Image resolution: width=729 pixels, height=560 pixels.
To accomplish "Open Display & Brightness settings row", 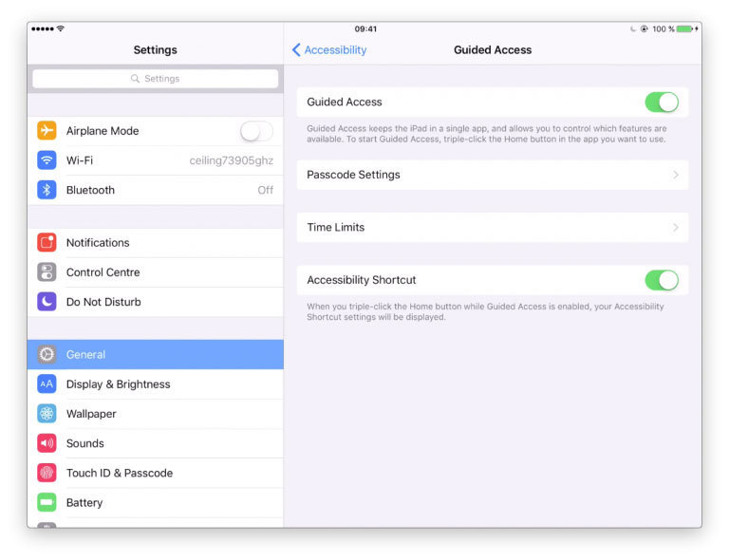I will tap(156, 384).
